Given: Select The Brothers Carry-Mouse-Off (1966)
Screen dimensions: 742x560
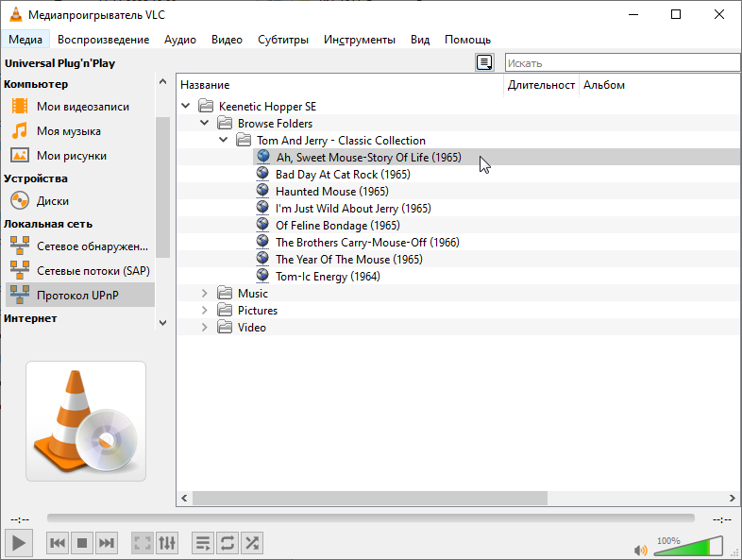Looking at the screenshot, I should pos(367,243).
